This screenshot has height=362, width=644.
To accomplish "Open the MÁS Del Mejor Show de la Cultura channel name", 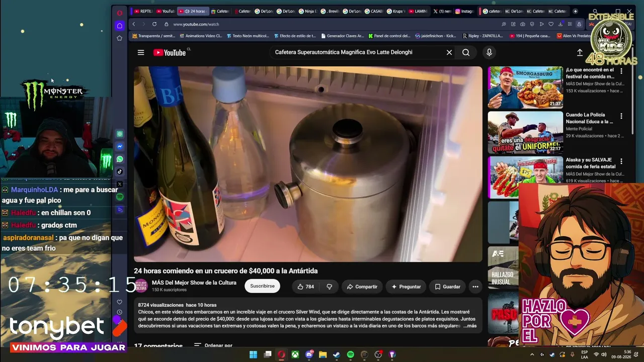I will tap(194, 283).
